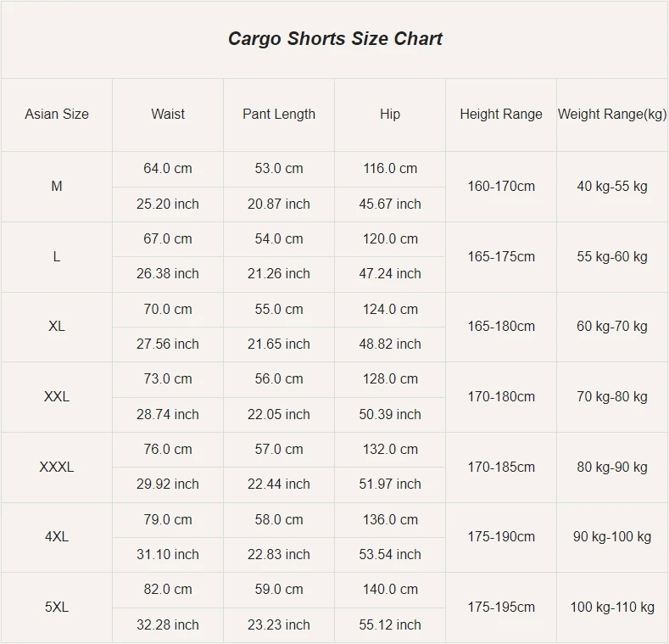Select the 23.23 inch pant length cell
This screenshot has width=669, height=644.
pos(279,624)
